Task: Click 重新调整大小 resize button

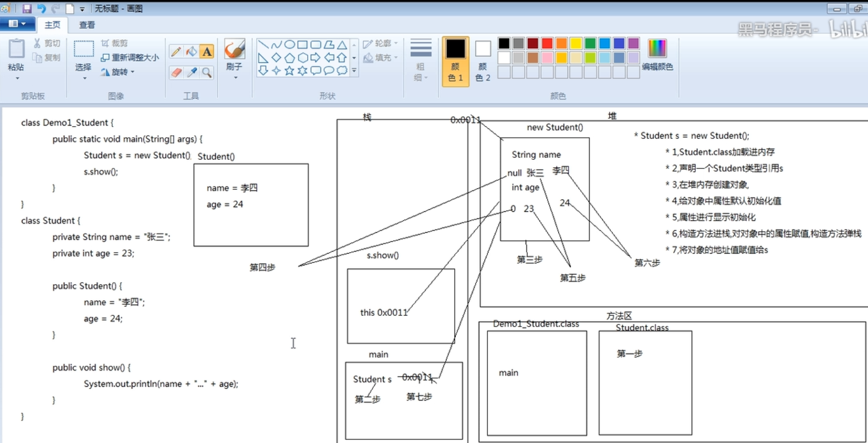Action: tap(130, 57)
